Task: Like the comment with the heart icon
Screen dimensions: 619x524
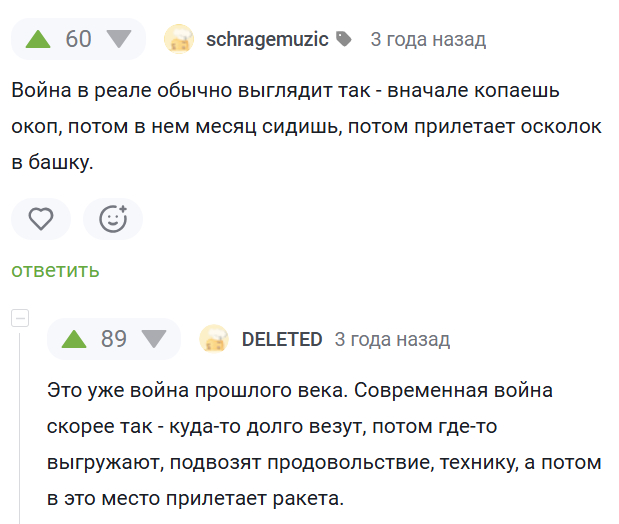Action: pyautogui.click(x=41, y=219)
